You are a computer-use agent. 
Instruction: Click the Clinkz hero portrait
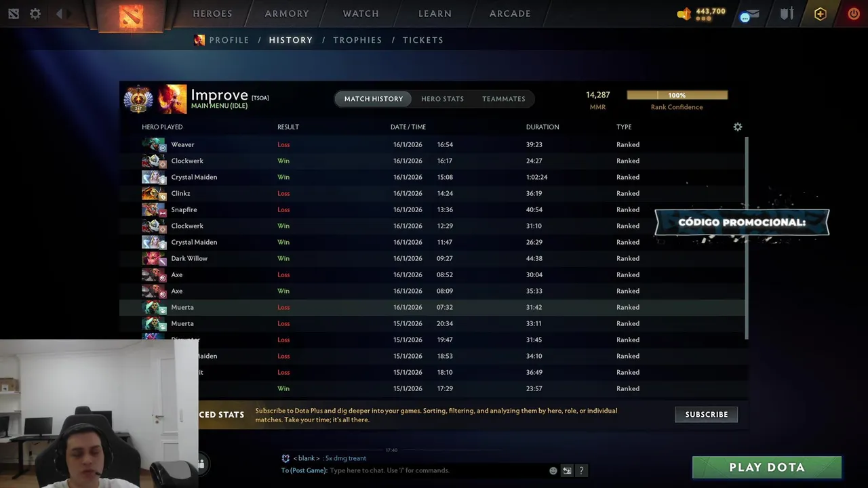click(154, 193)
